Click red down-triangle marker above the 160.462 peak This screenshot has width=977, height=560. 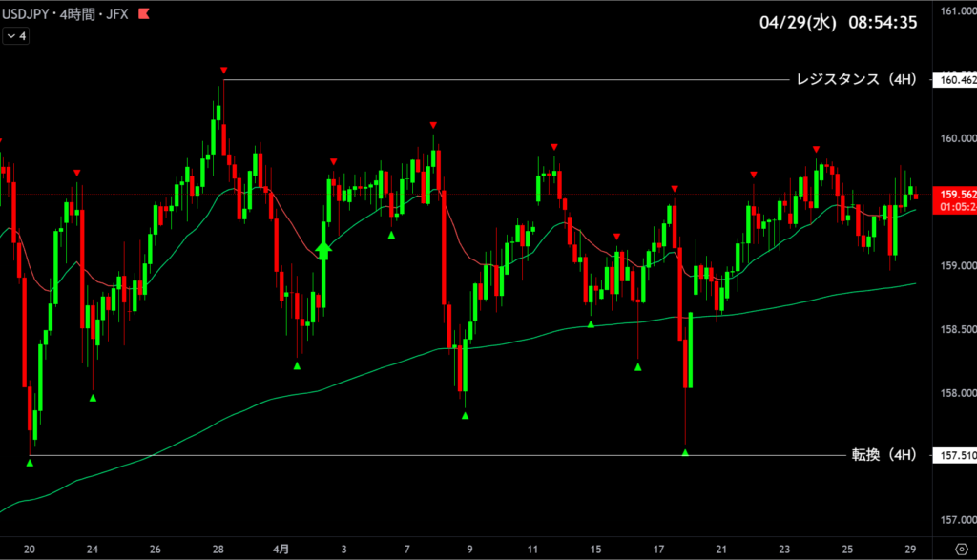coord(223,71)
